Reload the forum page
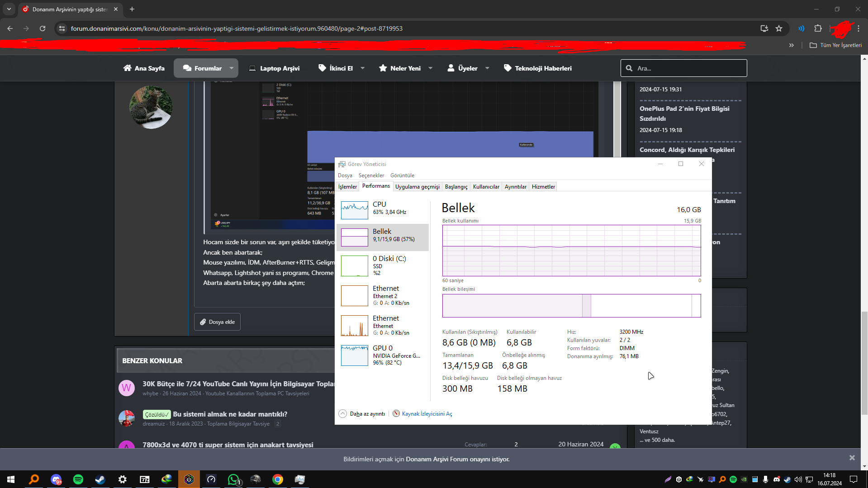Screen dimensions: 868x488 point(43,28)
